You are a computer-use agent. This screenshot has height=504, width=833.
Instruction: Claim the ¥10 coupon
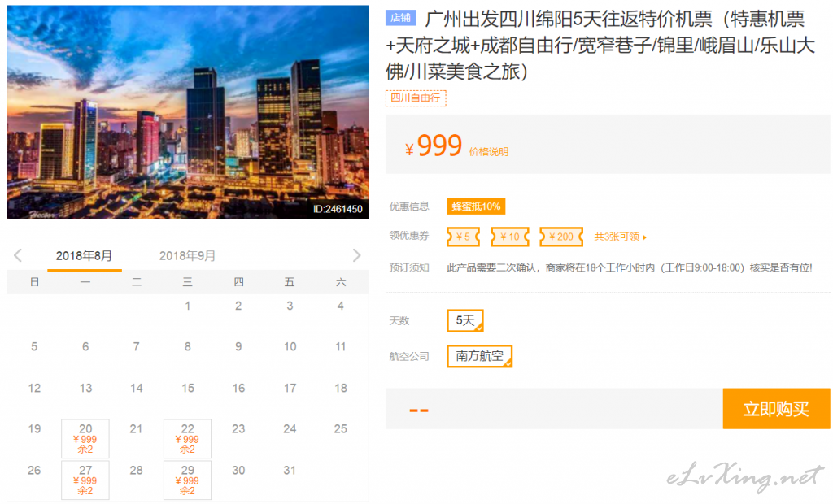tap(510, 237)
